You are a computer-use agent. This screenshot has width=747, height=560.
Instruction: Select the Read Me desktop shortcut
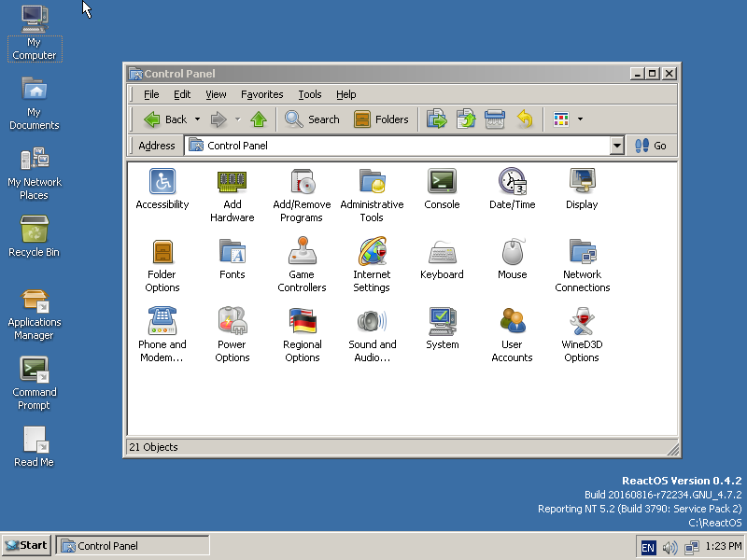coord(35,447)
